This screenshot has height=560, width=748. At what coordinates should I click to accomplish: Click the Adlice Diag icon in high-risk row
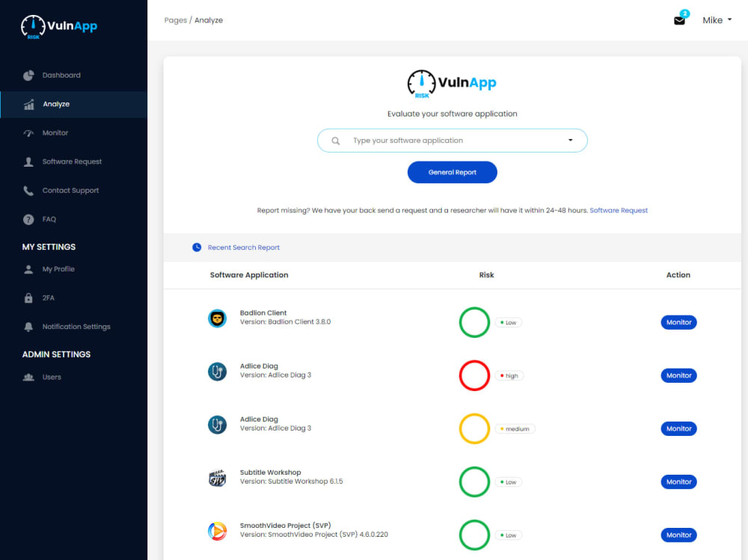point(217,372)
